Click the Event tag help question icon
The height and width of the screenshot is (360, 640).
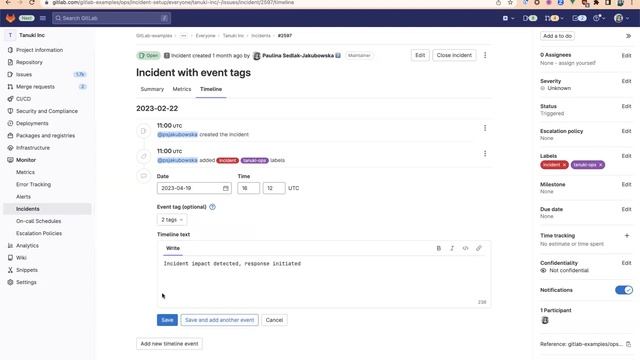(x=212, y=207)
